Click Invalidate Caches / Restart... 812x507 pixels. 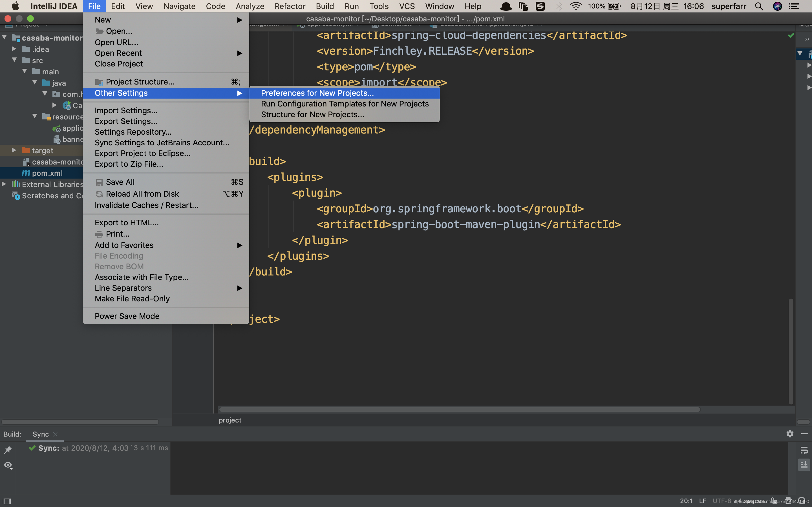point(146,205)
